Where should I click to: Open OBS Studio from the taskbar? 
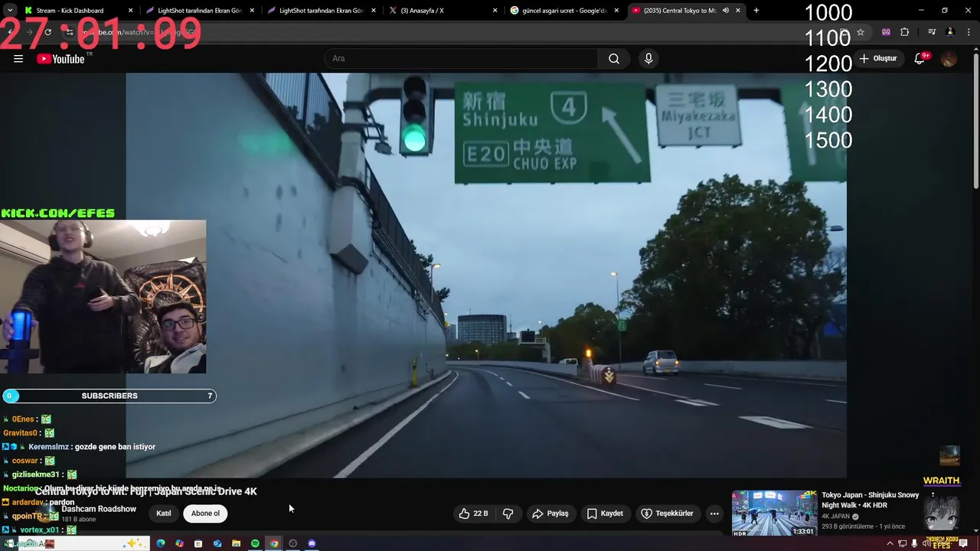(x=292, y=543)
